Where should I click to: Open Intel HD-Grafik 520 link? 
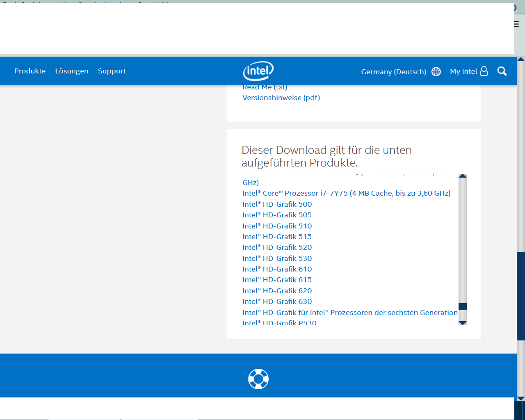tap(277, 247)
